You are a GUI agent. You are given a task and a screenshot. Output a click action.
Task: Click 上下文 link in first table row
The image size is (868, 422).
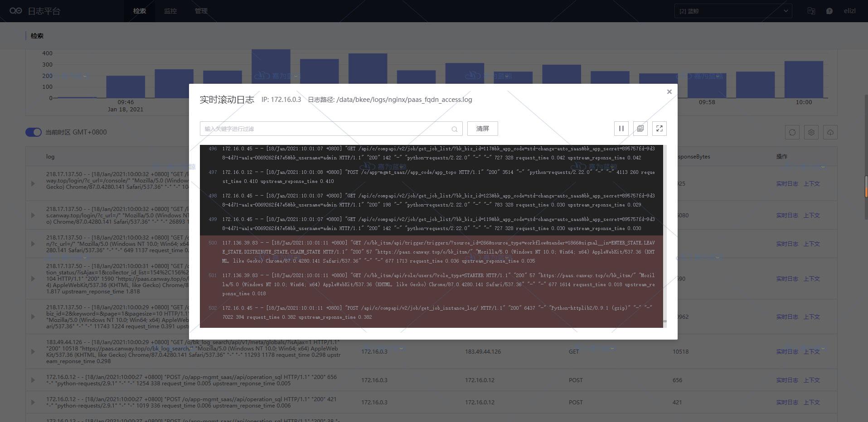point(811,184)
